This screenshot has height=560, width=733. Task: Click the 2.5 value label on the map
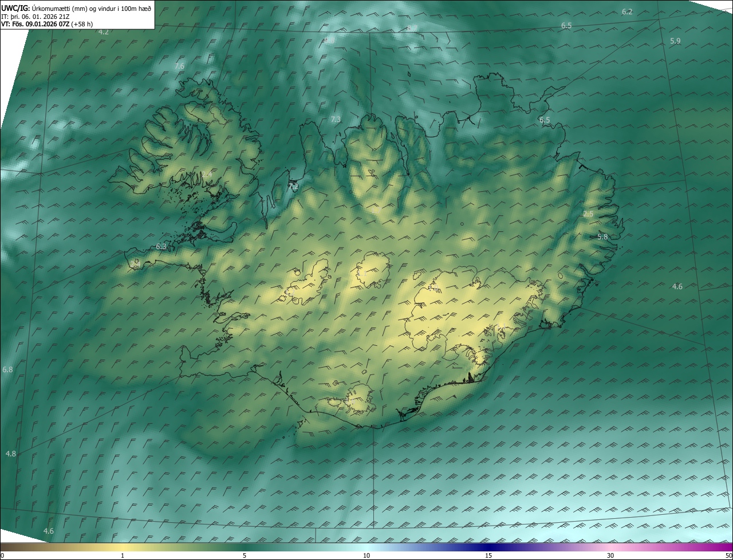coord(588,214)
